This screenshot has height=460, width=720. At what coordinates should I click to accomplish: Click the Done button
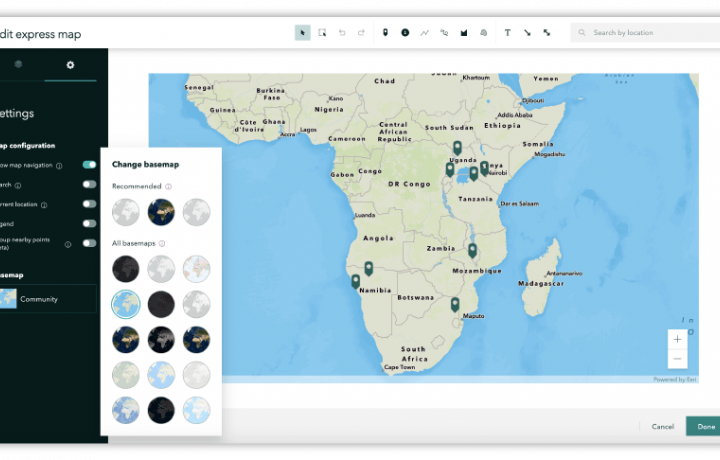coord(703,426)
